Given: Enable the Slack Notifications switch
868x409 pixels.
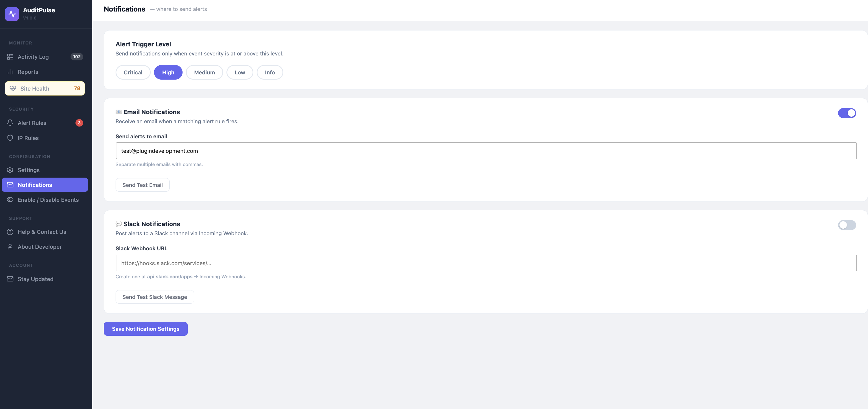Looking at the screenshot, I should click(847, 225).
